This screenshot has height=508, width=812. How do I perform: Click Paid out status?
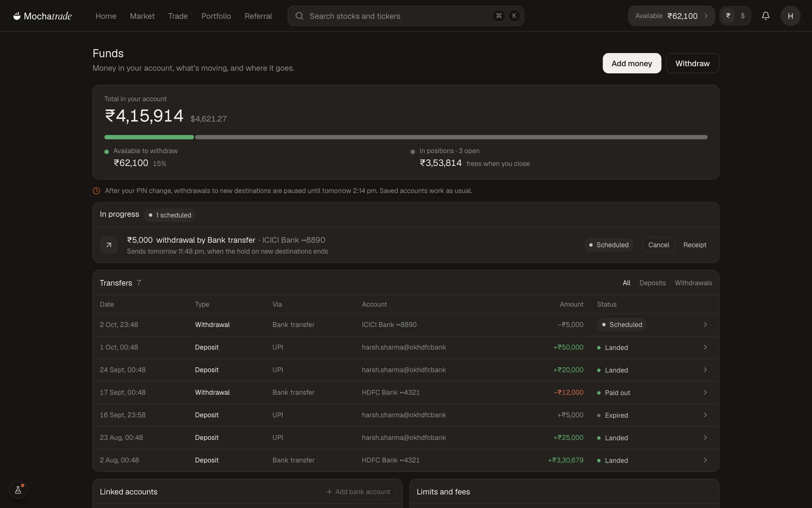click(614, 392)
